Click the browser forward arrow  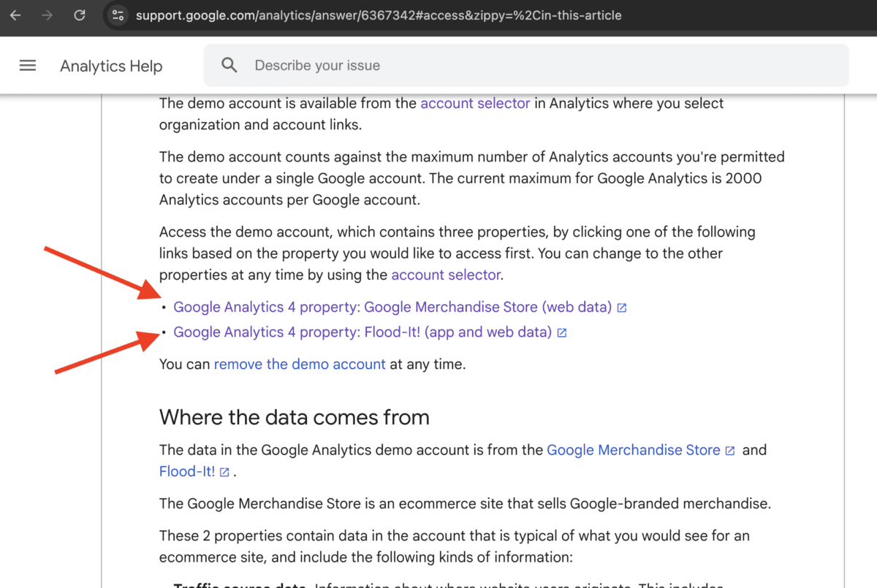[x=48, y=15]
